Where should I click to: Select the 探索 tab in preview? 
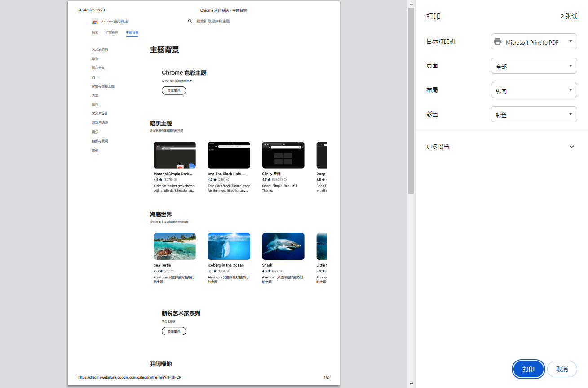95,33
